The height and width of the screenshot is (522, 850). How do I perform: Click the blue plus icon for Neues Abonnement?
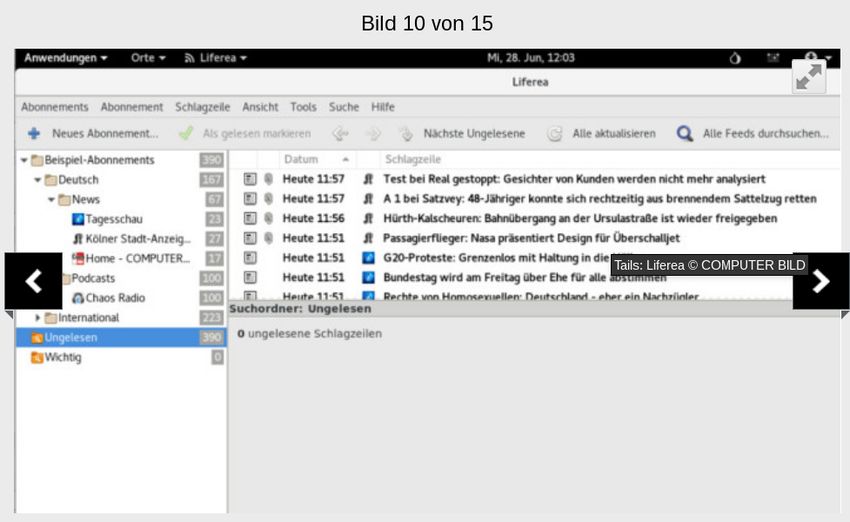tap(34, 133)
